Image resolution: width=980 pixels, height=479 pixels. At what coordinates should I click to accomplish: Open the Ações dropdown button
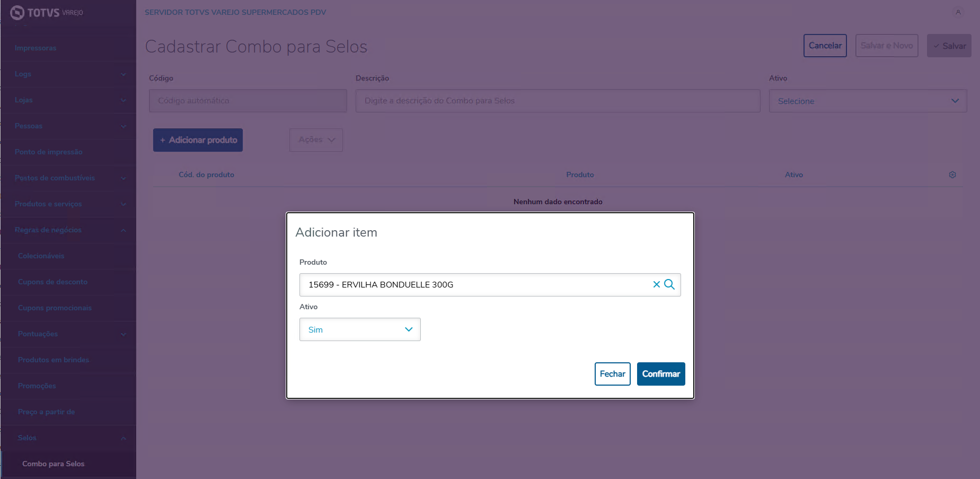pyautogui.click(x=316, y=140)
